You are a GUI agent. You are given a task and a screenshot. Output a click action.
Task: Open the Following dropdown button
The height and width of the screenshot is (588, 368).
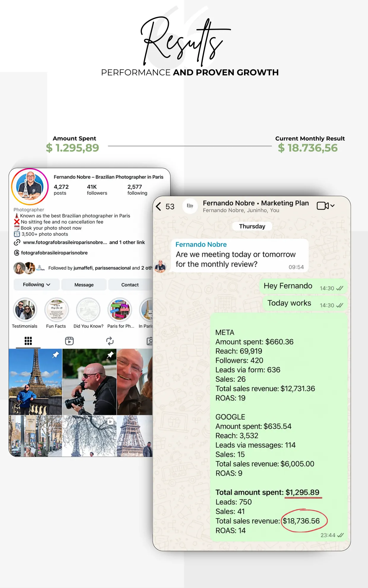pyautogui.click(x=37, y=285)
